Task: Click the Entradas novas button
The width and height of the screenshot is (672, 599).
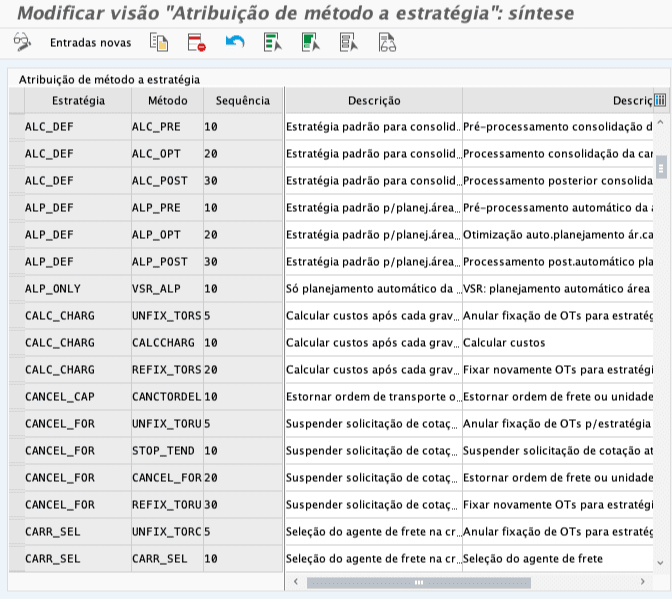Action: pos(90,42)
